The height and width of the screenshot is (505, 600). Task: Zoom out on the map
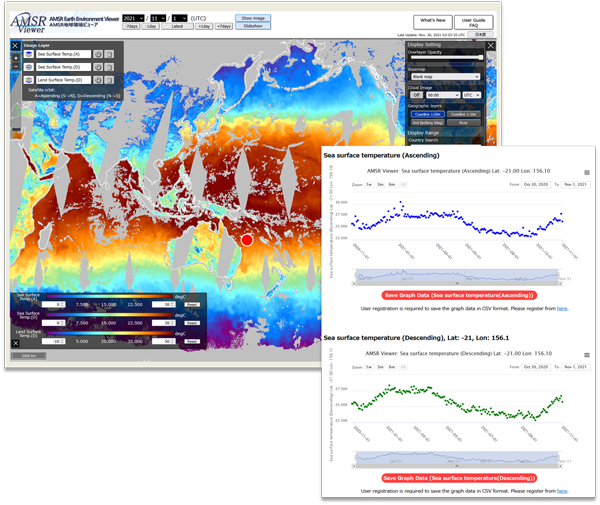pyautogui.click(x=16, y=66)
